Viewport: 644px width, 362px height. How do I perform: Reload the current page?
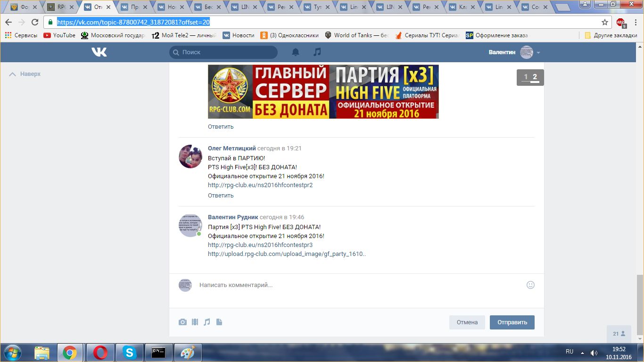[35, 22]
